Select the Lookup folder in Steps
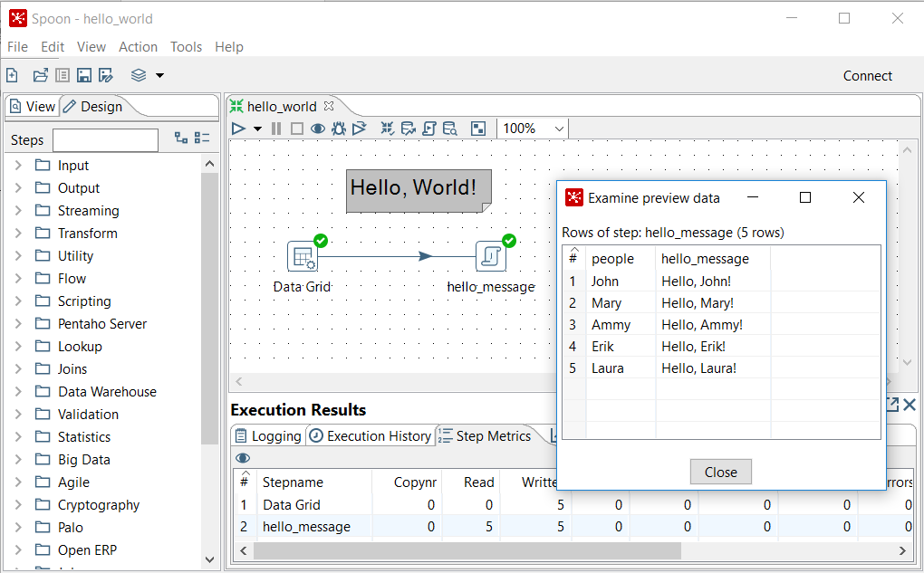 pyautogui.click(x=80, y=347)
